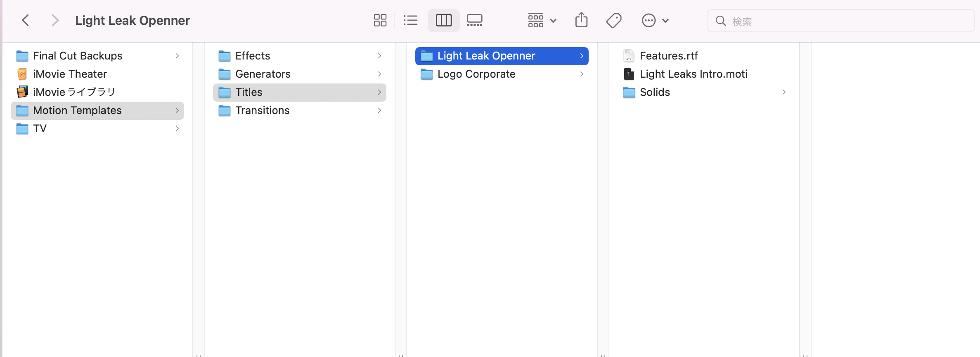Click the search field
980x357 pixels.
(840, 21)
